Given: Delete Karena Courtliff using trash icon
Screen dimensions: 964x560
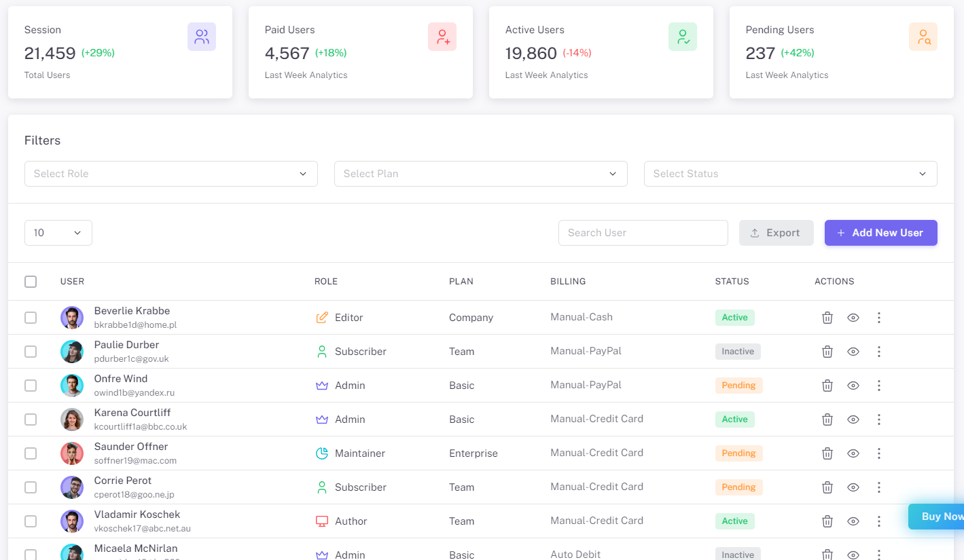Looking at the screenshot, I should 827,419.
